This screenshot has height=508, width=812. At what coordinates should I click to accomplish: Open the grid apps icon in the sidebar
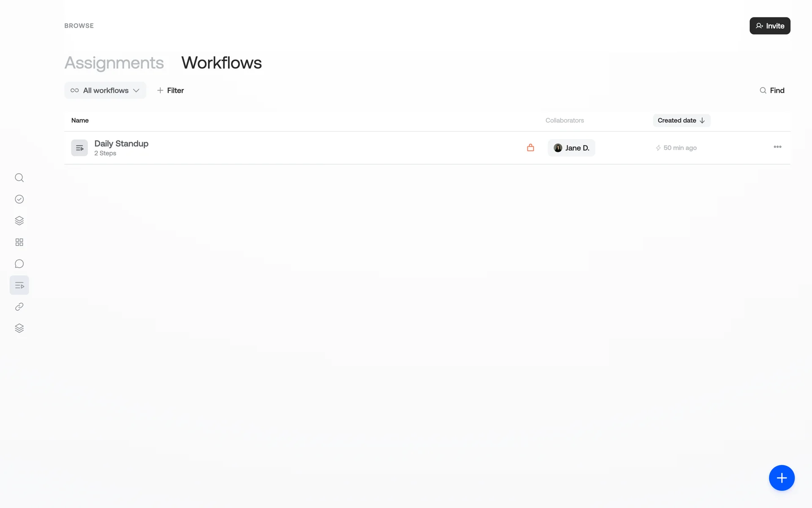coord(19,242)
